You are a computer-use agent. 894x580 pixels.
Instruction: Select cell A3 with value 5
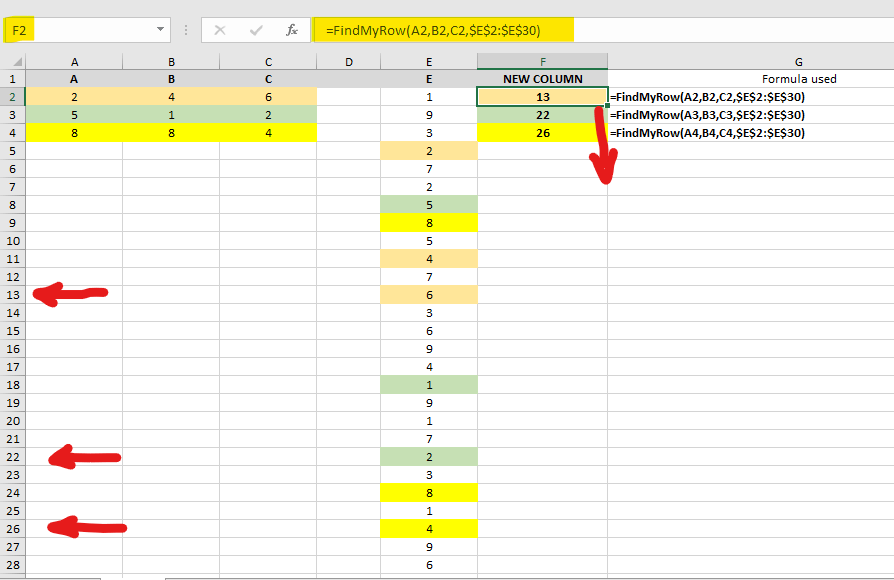pos(74,115)
